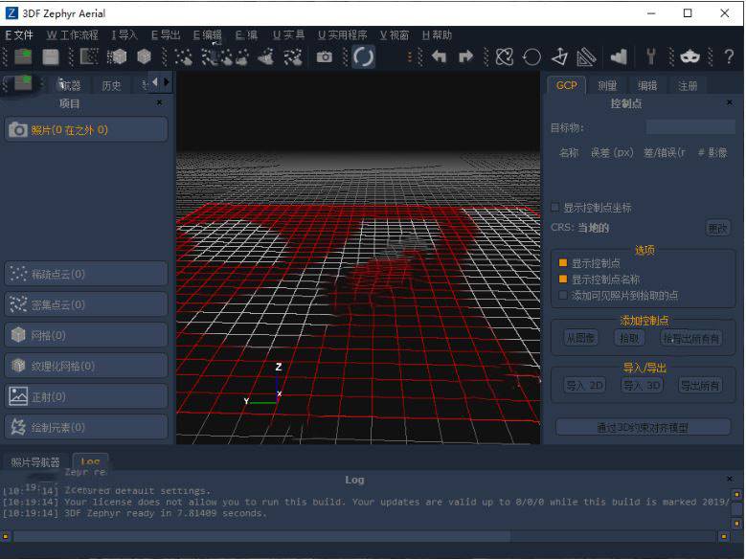This screenshot has height=560, width=746.
Task: Open the 导出 menu
Action: 166,34
